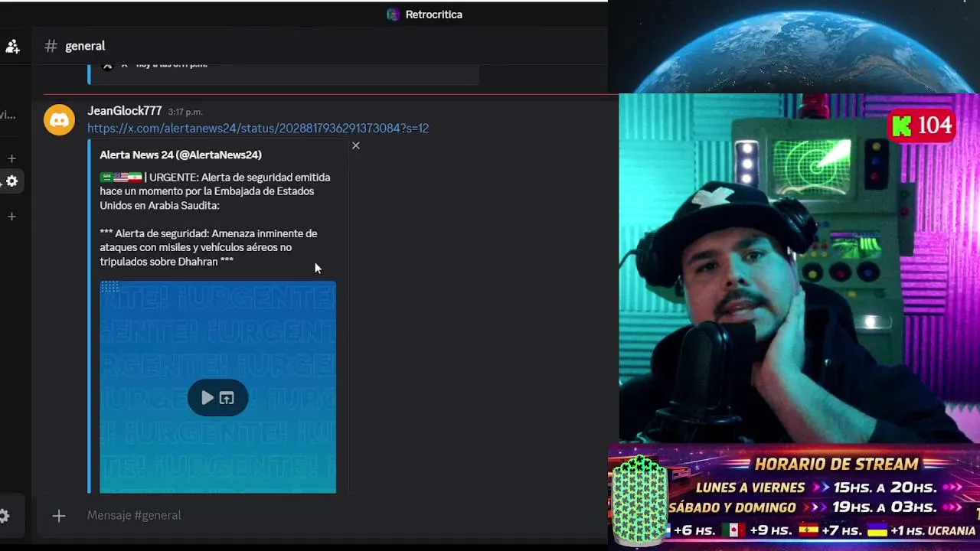
Task: Click the Retrocritica server icon
Action: pos(394,15)
